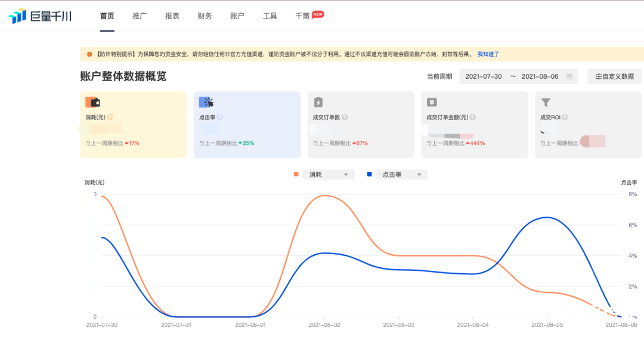Screen dimensions: 644x340
Task: Click the clipboard icon on 成交订单数 card
Action: [318, 102]
